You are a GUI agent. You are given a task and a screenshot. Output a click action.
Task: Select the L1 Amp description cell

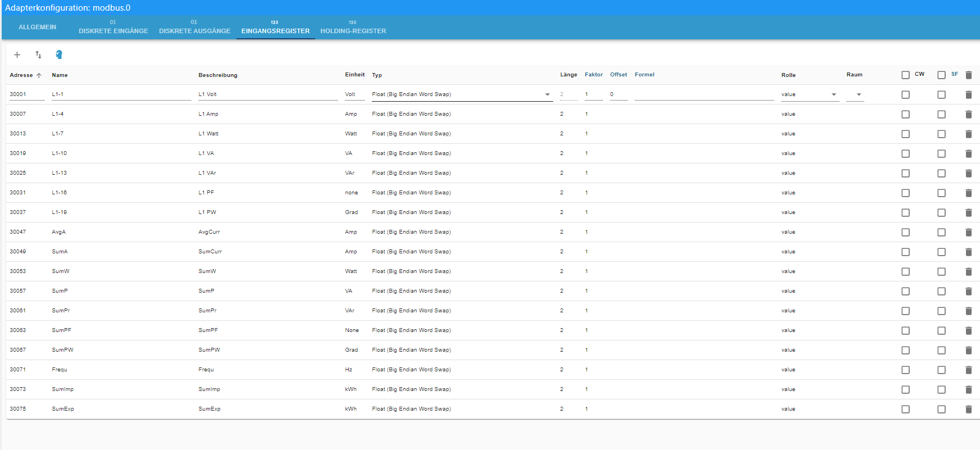pos(208,114)
